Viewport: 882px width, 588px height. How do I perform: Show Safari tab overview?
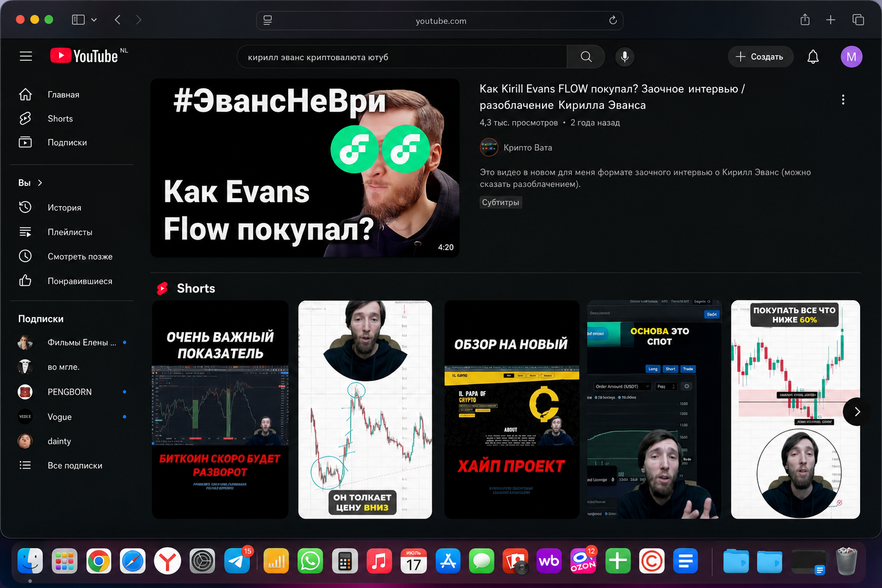pyautogui.click(x=858, y=20)
